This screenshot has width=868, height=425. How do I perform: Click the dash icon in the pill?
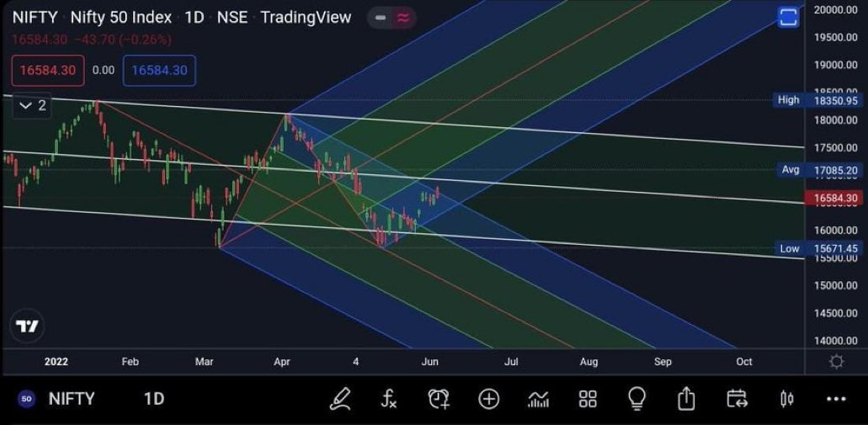click(x=381, y=18)
